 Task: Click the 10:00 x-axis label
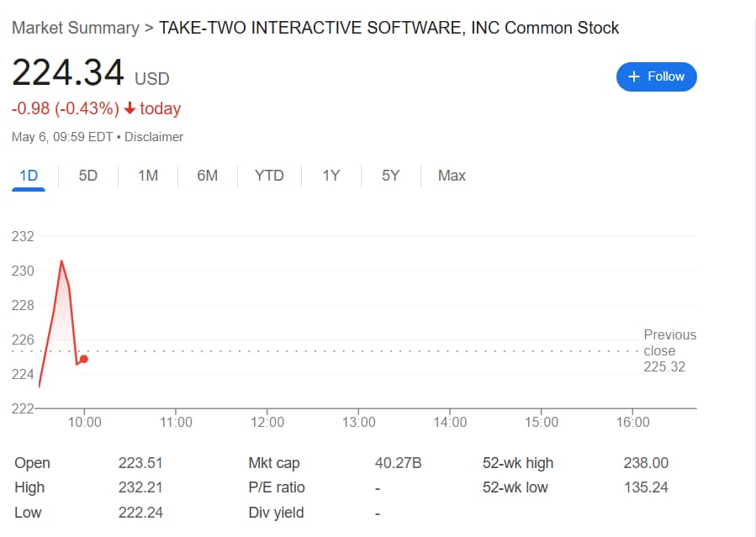point(85,423)
